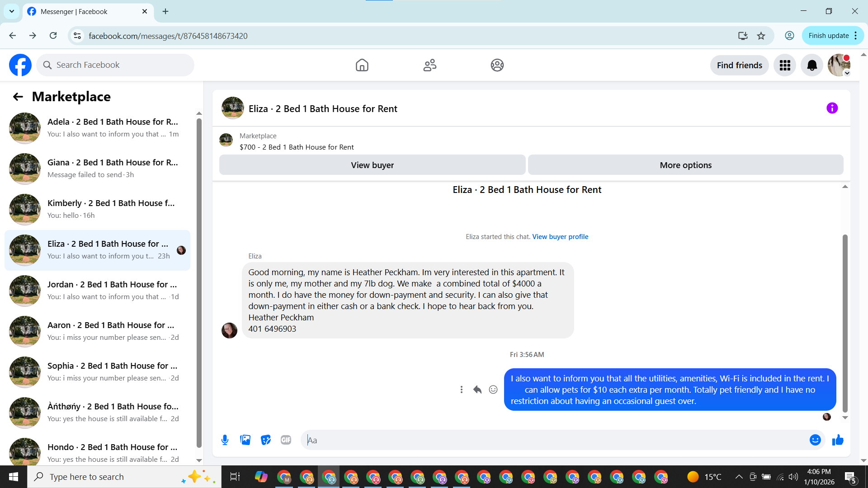This screenshot has height=488, width=868.
Task: Send a thumbs up like
Action: coord(838,440)
